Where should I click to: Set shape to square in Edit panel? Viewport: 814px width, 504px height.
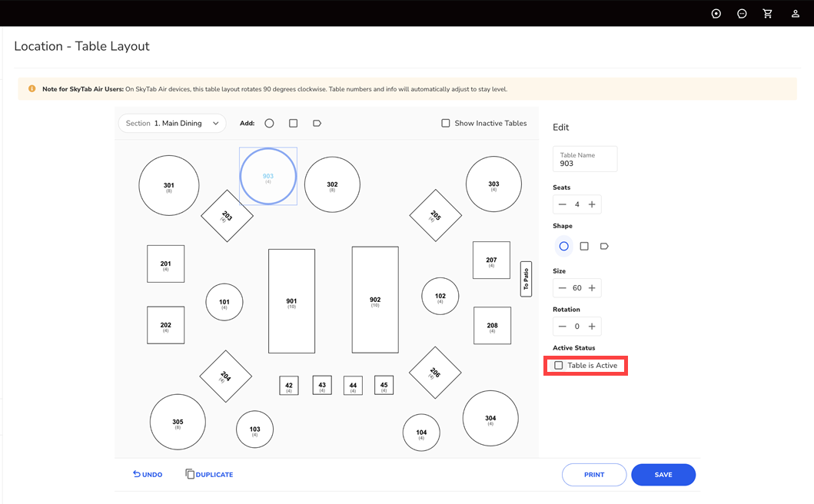[x=584, y=247]
